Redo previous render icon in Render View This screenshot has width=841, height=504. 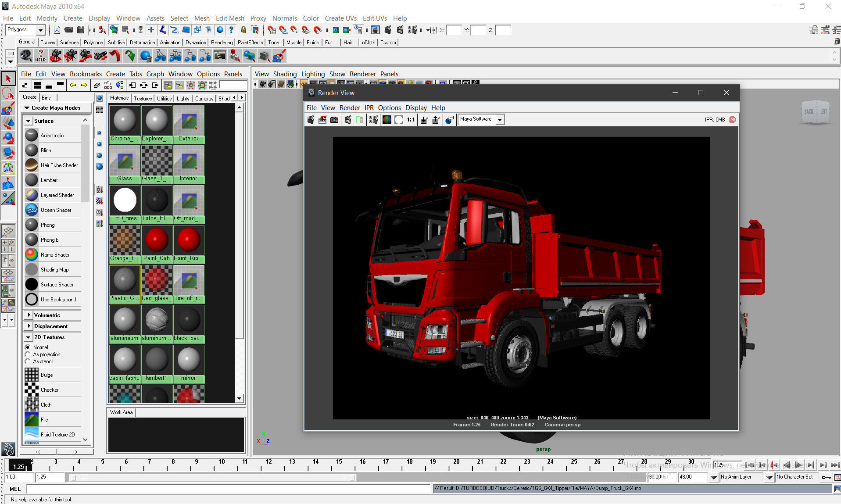pos(311,119)
